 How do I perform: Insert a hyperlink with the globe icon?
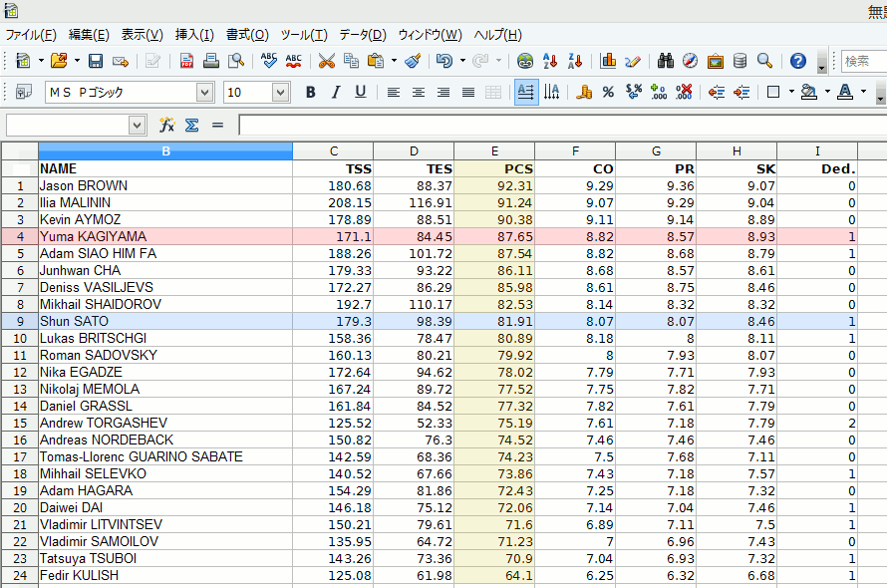(x=525, y=61)
